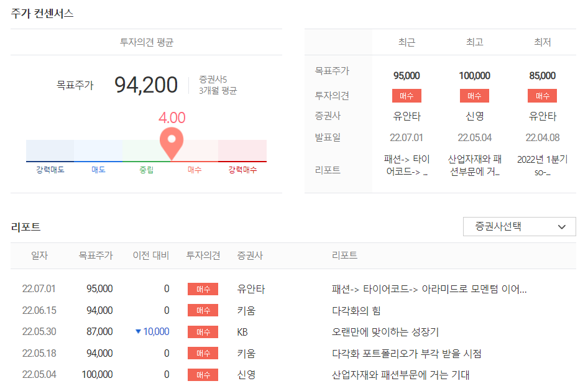Click the report table 증권사 column header
The width and height of the screenshot is (588, 386).
tap(250, 255)
